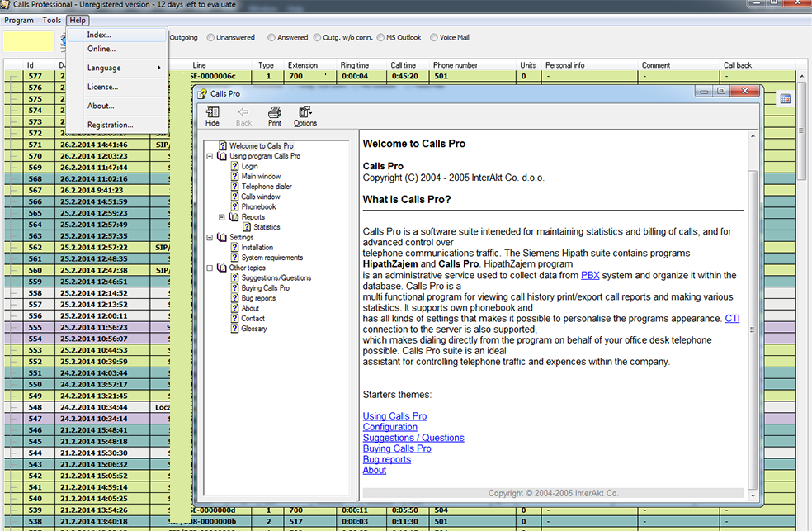Click the topic icon beside Telephone dialer
Viewport: 812px width, 531px height.
click(x=234, y=187)
